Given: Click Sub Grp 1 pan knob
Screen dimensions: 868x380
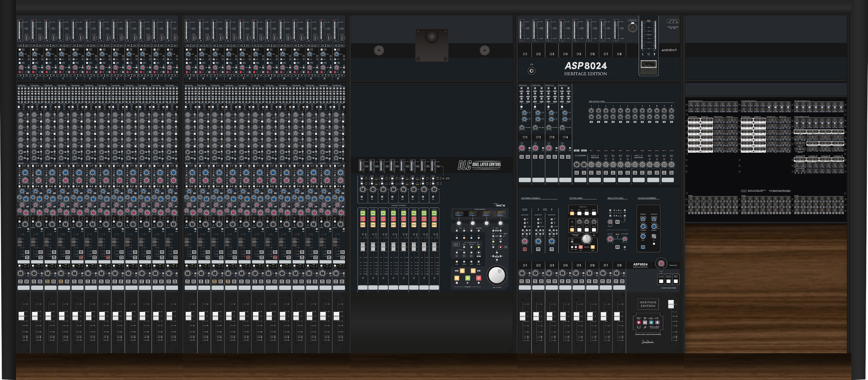Looking at the screenshot, I should [x=522, y=273].
